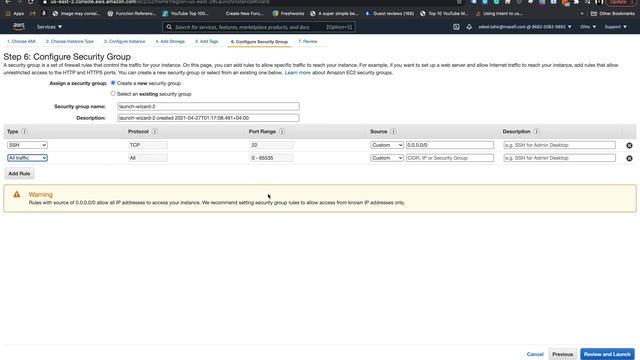The image size is (640, 360).
Task: Expand the Services menu
Action: pyautogui.click(x=49, y=27)
